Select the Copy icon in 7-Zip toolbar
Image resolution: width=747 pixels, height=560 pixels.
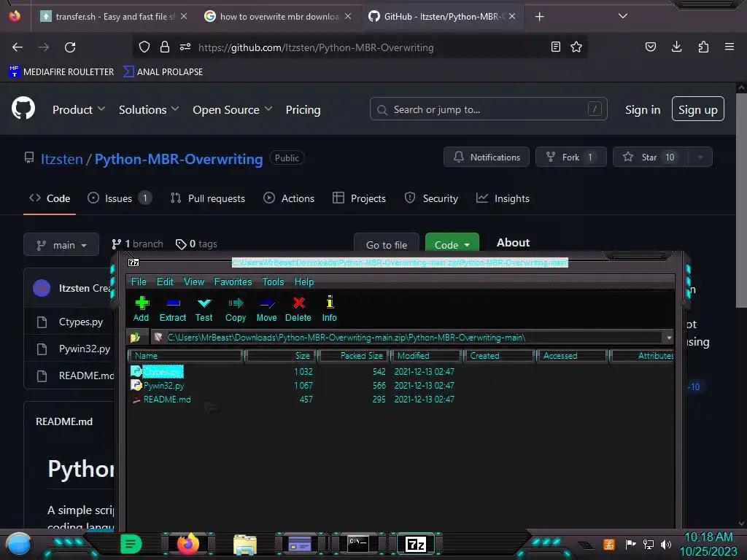tap(236, 309)
